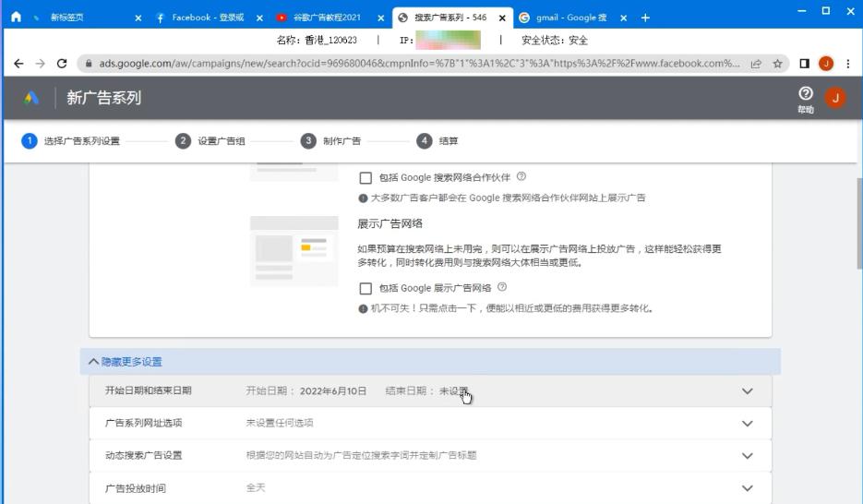Check 包括 Google 搜索网络合作伙伴

click(x=366, y=178)
